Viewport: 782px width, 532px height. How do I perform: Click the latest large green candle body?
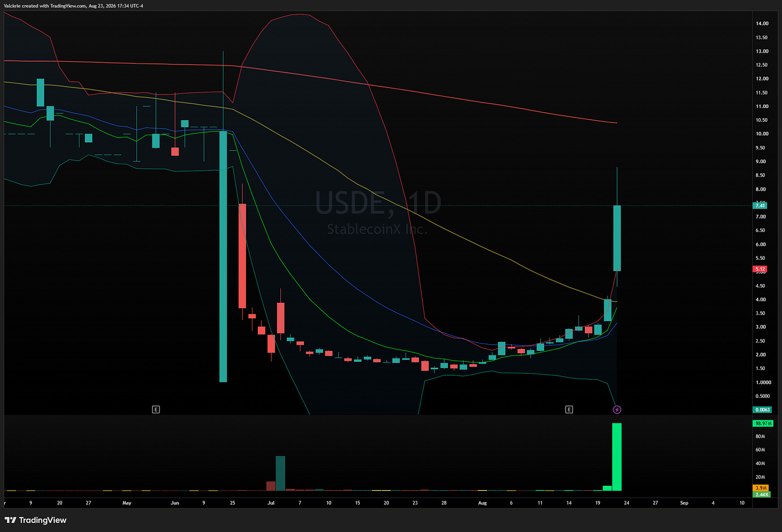click(617, 238)
